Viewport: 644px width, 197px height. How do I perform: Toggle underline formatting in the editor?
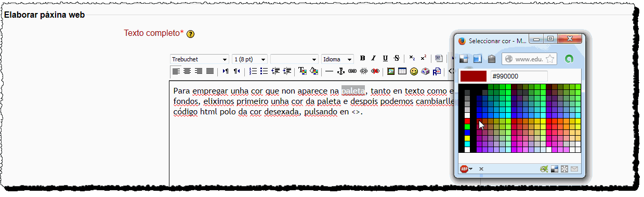point(385,58)
